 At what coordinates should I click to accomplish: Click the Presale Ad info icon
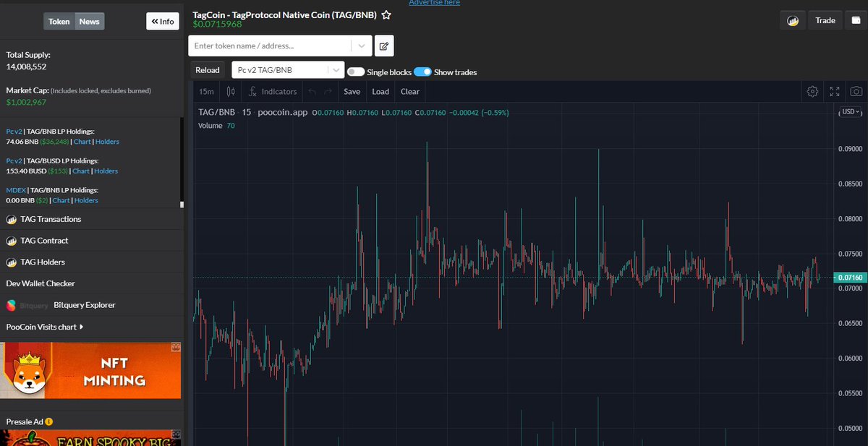click(x=49, y=421)
